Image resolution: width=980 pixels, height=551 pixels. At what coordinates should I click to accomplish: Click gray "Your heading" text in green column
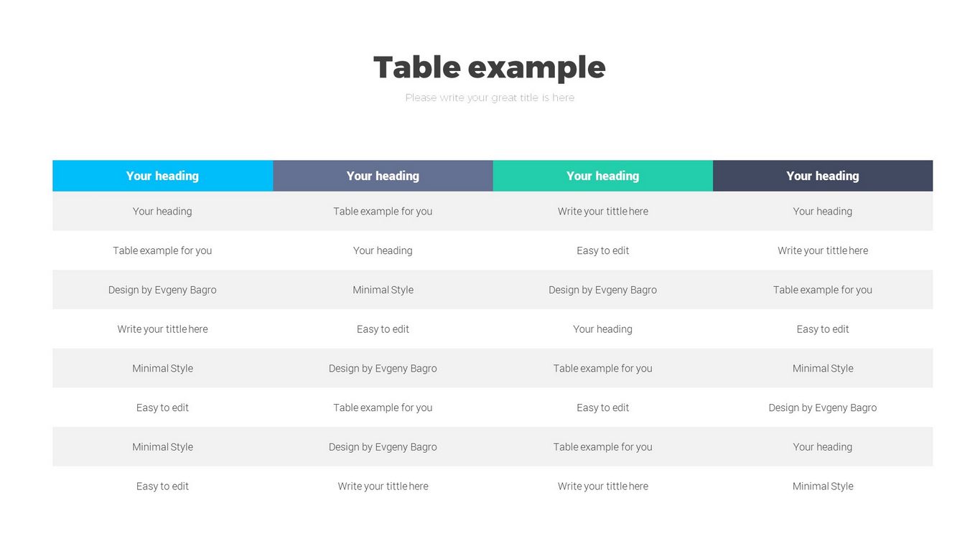[602, 329]
